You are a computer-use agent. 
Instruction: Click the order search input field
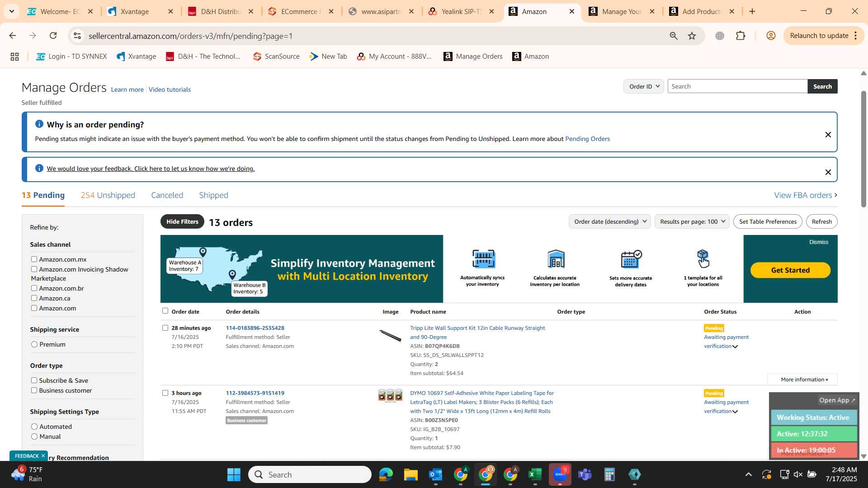[x=737, y=86]
